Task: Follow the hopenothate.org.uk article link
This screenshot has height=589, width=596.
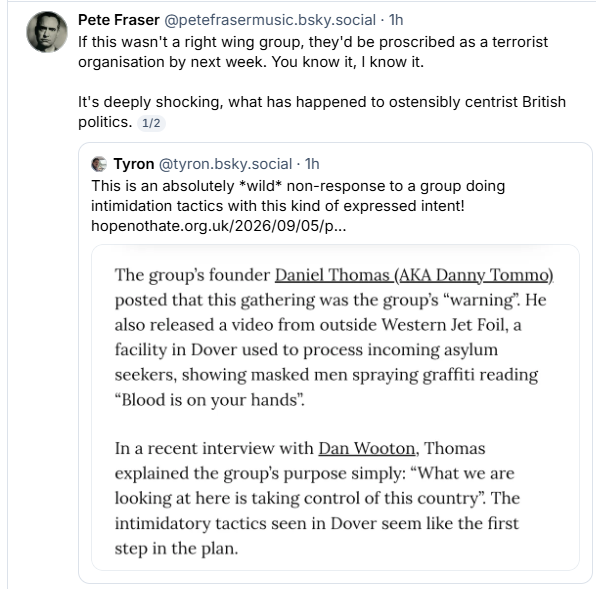Action: coord(219,226)
